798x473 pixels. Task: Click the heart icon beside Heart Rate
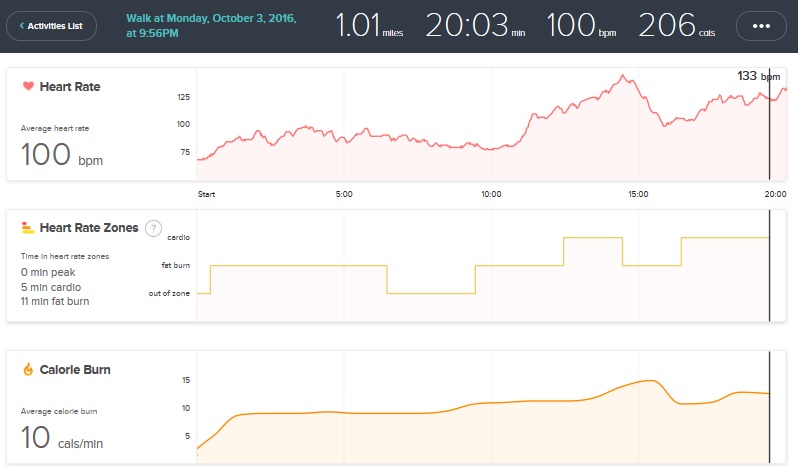(27, 87)
